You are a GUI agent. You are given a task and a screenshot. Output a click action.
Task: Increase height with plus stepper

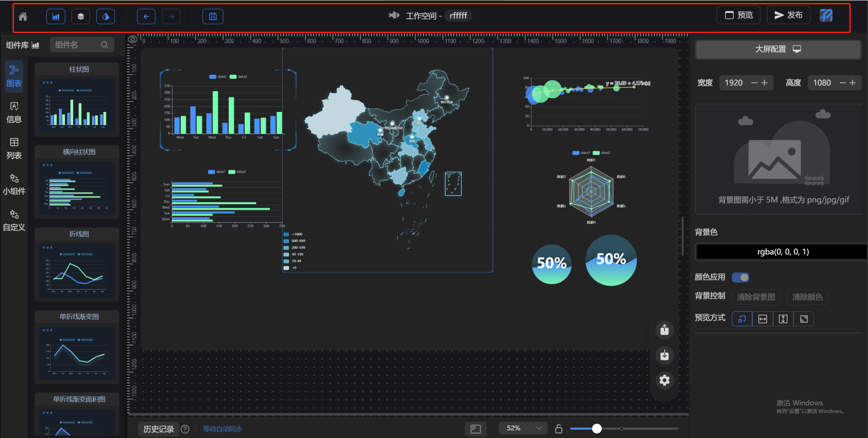(853, 83)
